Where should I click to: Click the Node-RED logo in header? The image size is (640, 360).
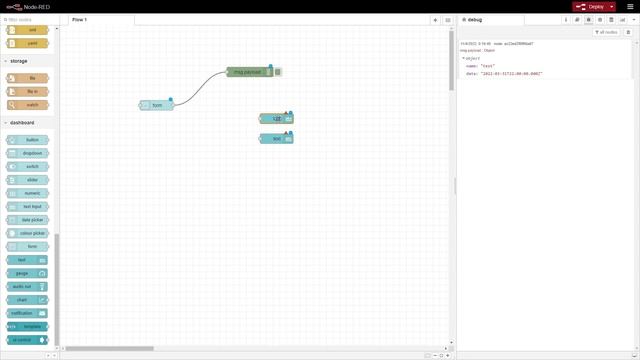(28, 7)
